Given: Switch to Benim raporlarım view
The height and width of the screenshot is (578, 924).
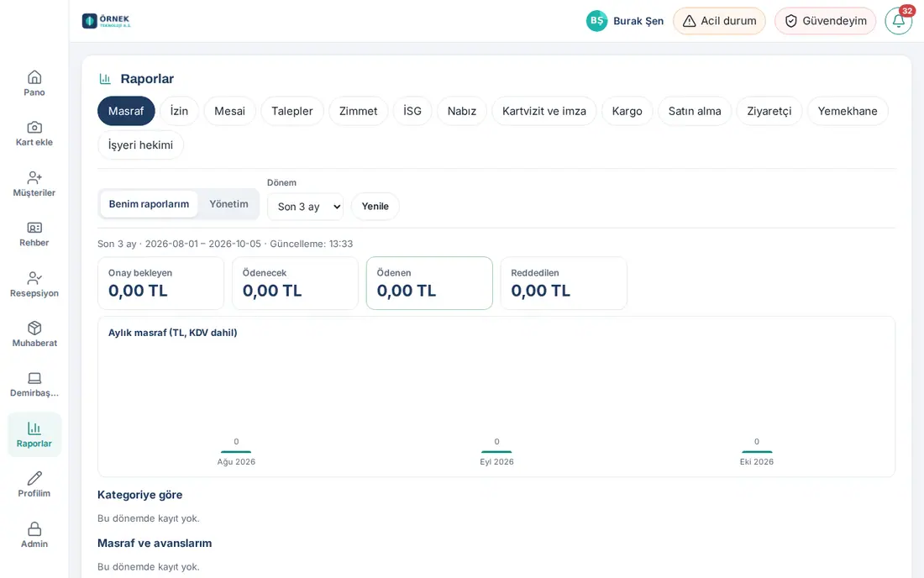Looking at the screenshot, I should point(149,204).
